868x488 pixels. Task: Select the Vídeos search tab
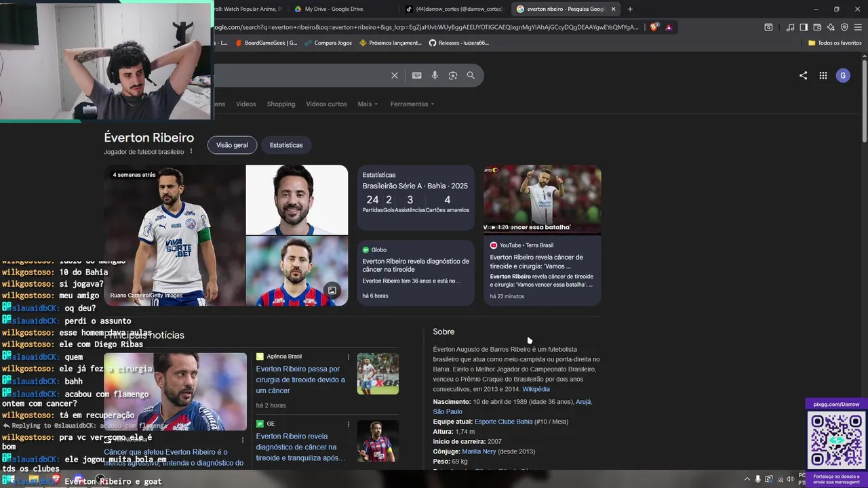(245, 104)
